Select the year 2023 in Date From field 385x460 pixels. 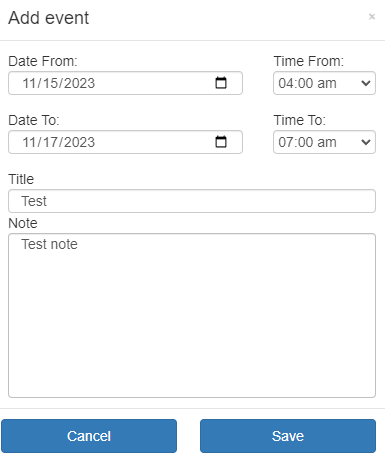80,83
